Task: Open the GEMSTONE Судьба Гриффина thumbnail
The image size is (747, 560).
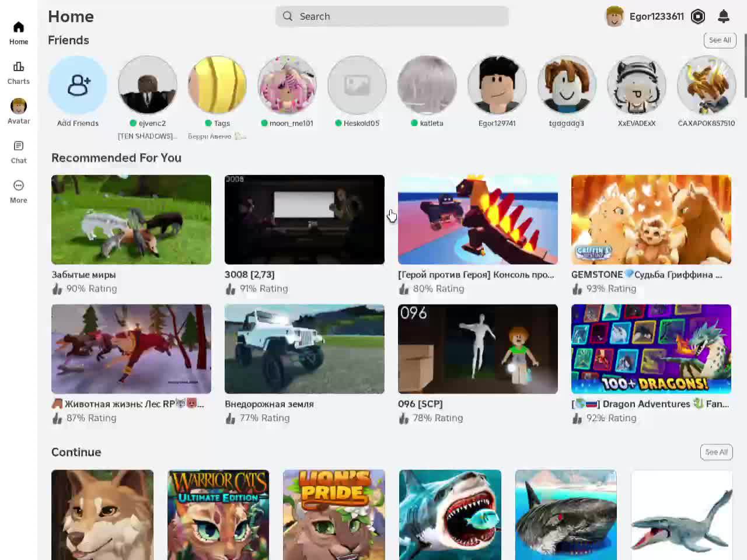Action: [651, 219]
